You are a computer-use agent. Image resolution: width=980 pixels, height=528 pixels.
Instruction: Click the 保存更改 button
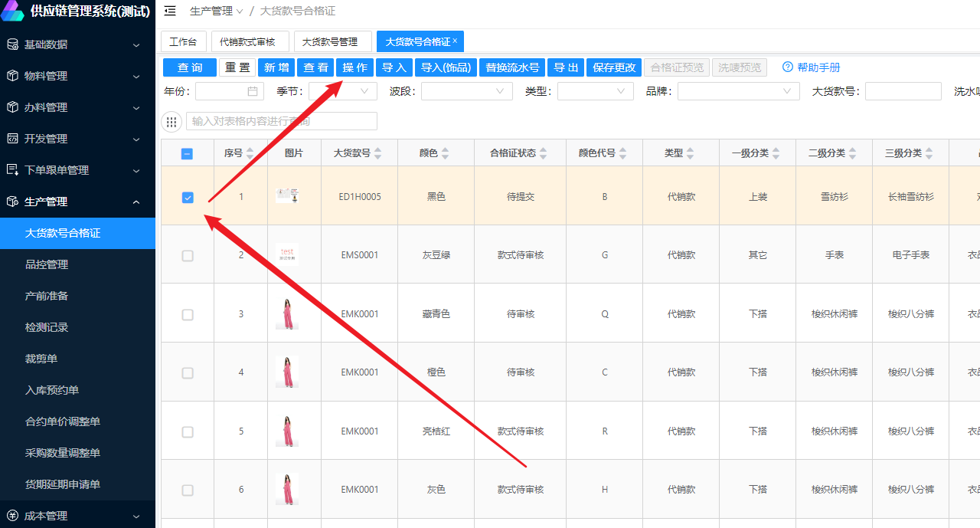click(614, 67)
